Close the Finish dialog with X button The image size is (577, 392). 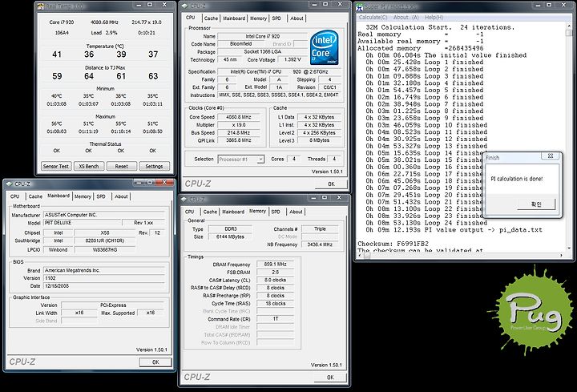(551, 156)
